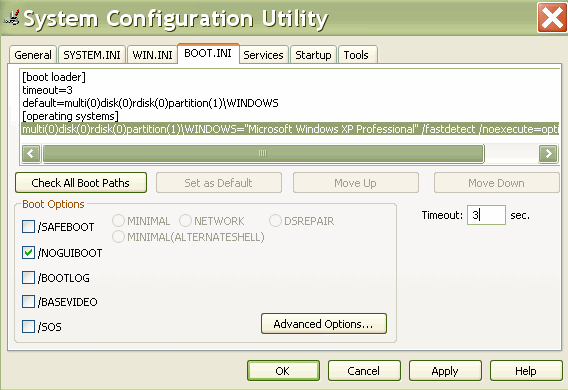Click inside the Timeout seconds field
The image size is (568, 390).
[x=486, y=215]
